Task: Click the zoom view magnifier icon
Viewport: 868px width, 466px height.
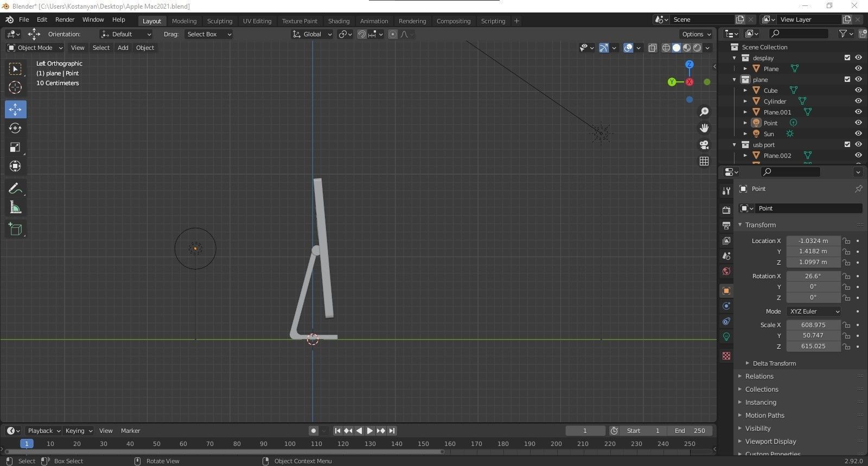Action: [x=704, y=112]
